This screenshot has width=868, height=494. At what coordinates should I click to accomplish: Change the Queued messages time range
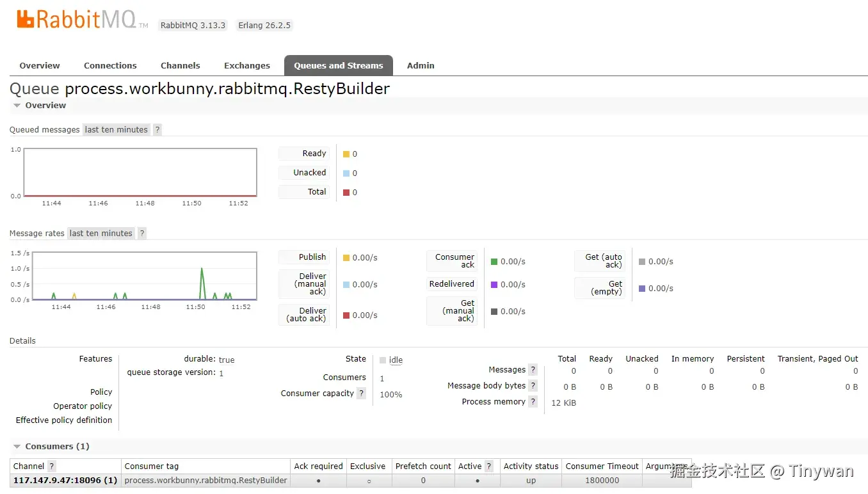tap(116, 129)
